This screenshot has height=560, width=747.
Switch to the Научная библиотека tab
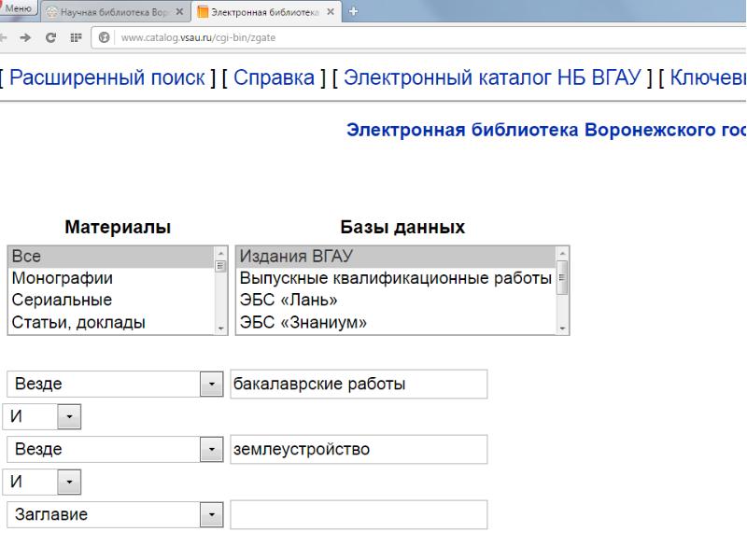[x=114, y=12]
